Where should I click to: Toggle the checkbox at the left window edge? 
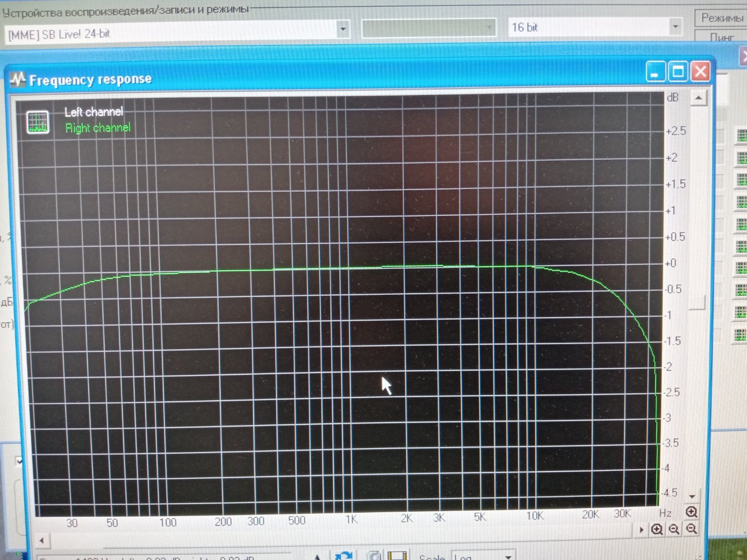tap(19, 461)
